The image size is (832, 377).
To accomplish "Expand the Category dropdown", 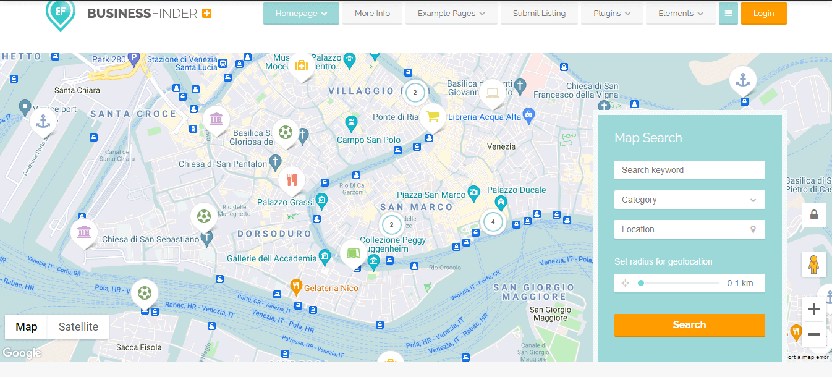I will point(689,200).
